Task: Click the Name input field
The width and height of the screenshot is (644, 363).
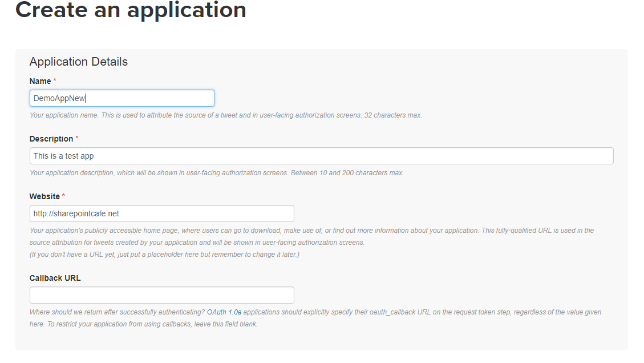Action: point(121,98)
